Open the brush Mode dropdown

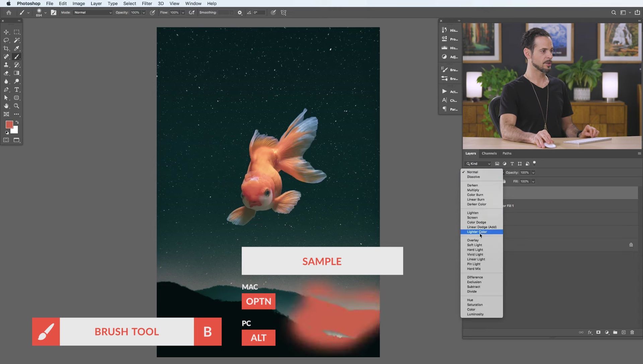93,12
